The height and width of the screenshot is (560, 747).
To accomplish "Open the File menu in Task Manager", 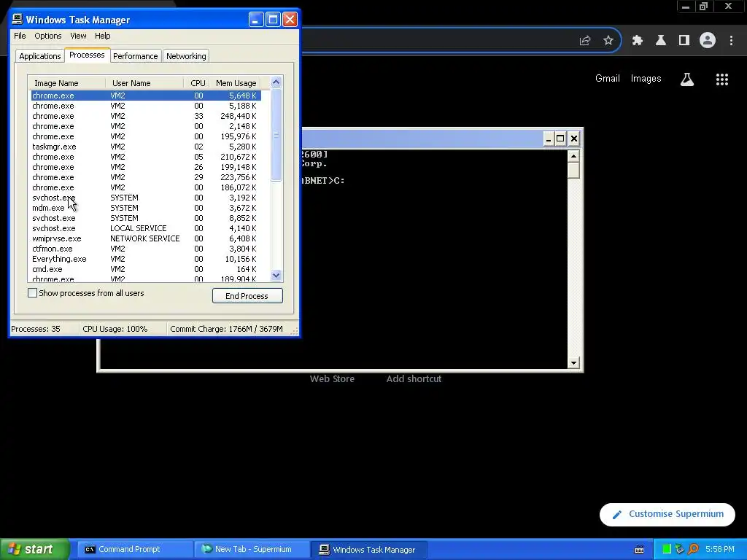I will (x=20, y=36).
